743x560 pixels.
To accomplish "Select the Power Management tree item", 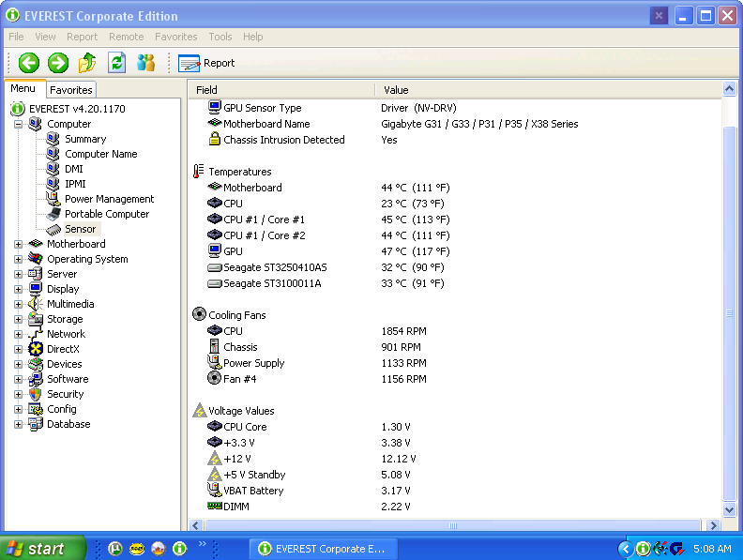I will click(110, 199).
